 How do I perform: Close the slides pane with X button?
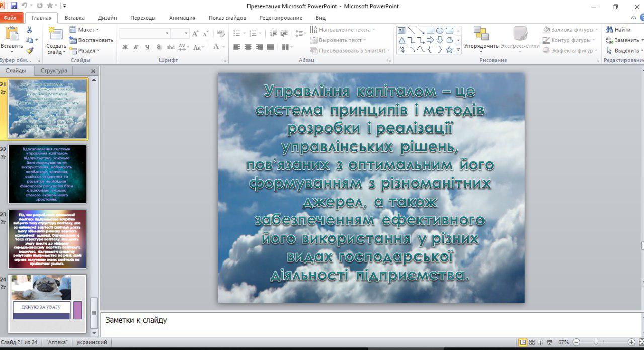(x=93, y=71)
